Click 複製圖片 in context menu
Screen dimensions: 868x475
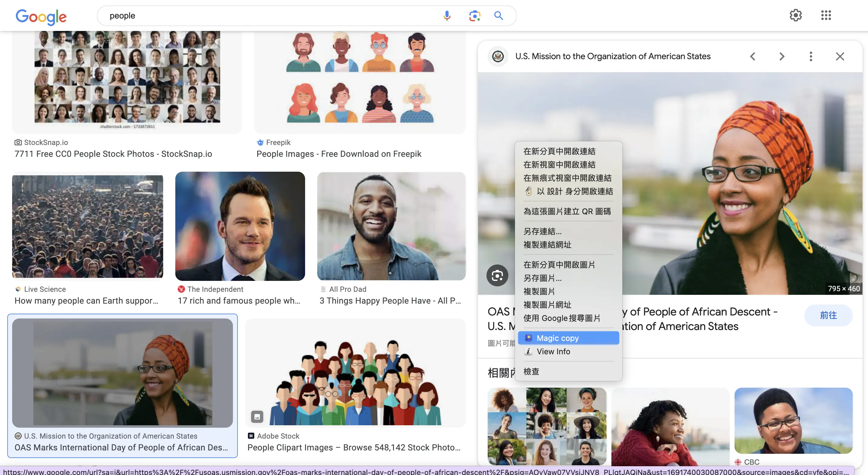click(x=568, y=291)
